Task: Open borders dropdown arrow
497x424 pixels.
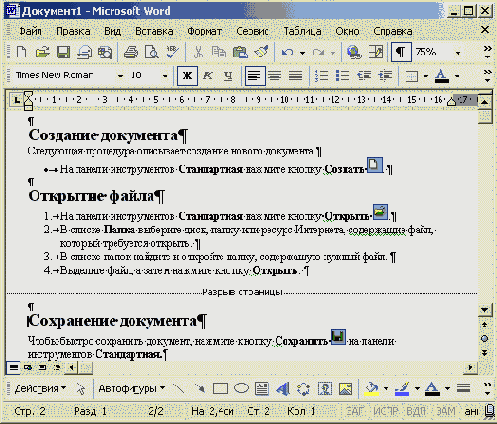Action: pyautogui.click(x=426, y=76)
